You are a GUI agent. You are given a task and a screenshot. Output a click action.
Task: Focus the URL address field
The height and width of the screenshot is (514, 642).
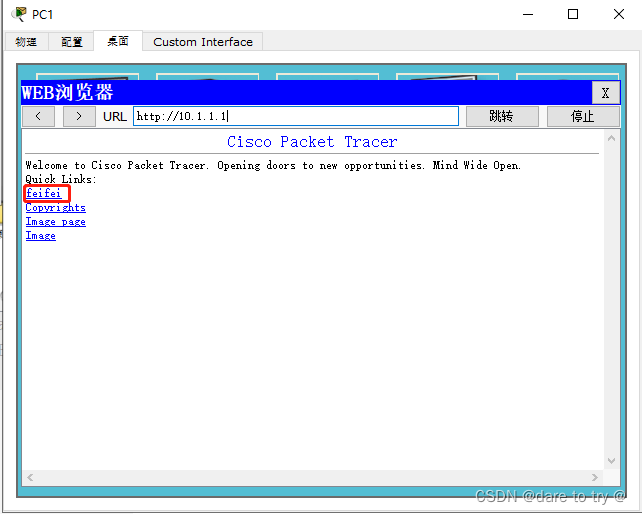point(296,116)
